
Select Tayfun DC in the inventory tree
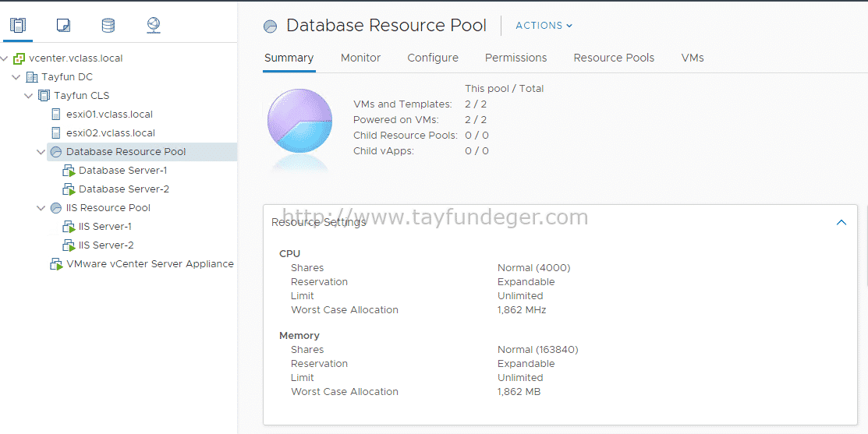pos(67,77)
